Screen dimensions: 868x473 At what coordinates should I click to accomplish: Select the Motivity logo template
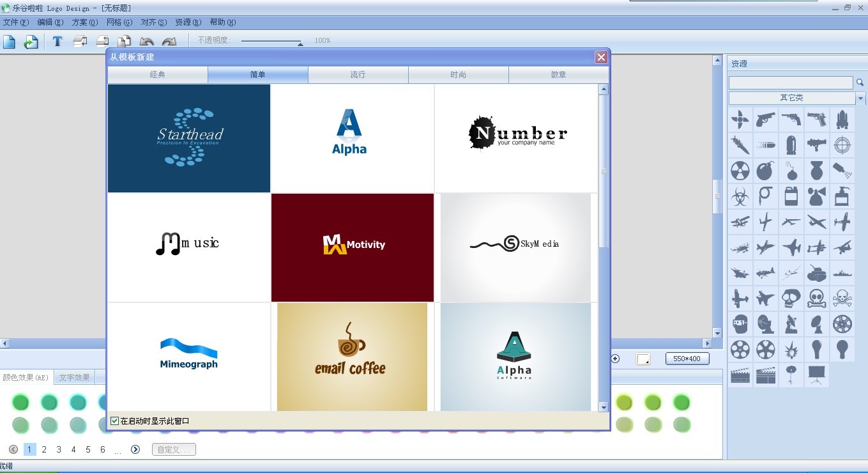pos(352,247)
